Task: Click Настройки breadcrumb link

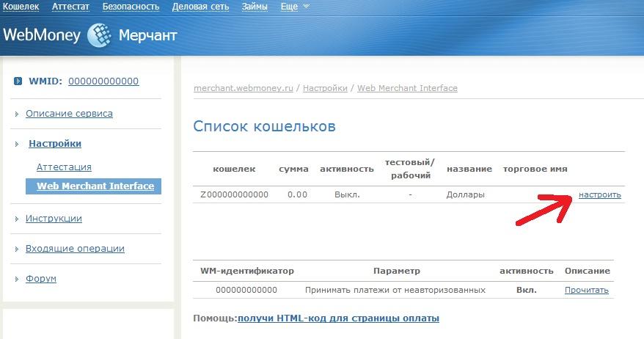Action: [325, 88]
